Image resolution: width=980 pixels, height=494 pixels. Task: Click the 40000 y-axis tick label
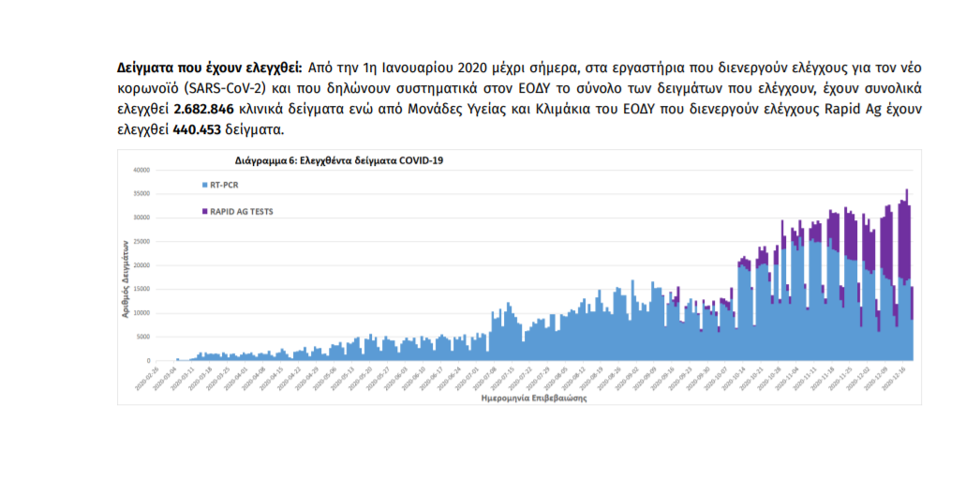tap(141, 171)
